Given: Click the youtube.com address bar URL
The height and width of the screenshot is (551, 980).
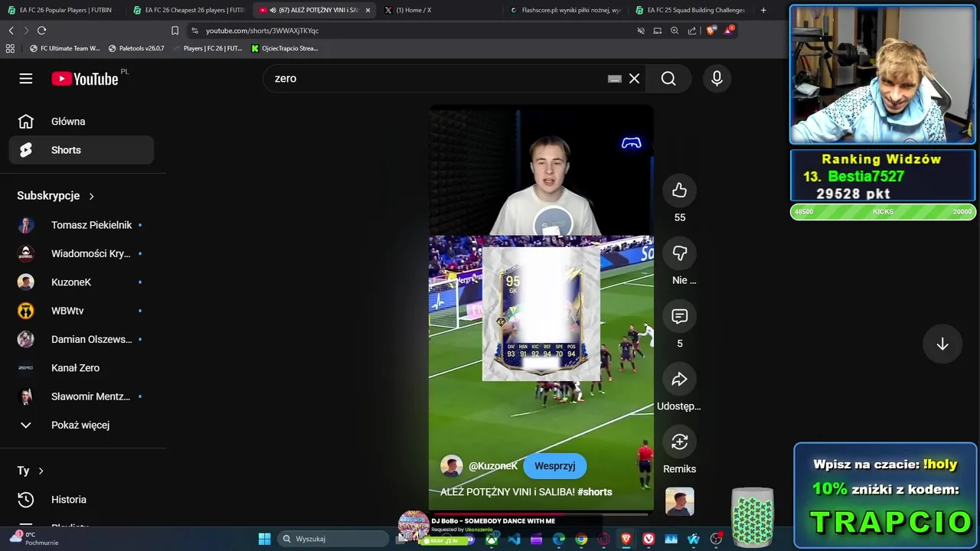Looking at the screenshot, I should (263, 31).
